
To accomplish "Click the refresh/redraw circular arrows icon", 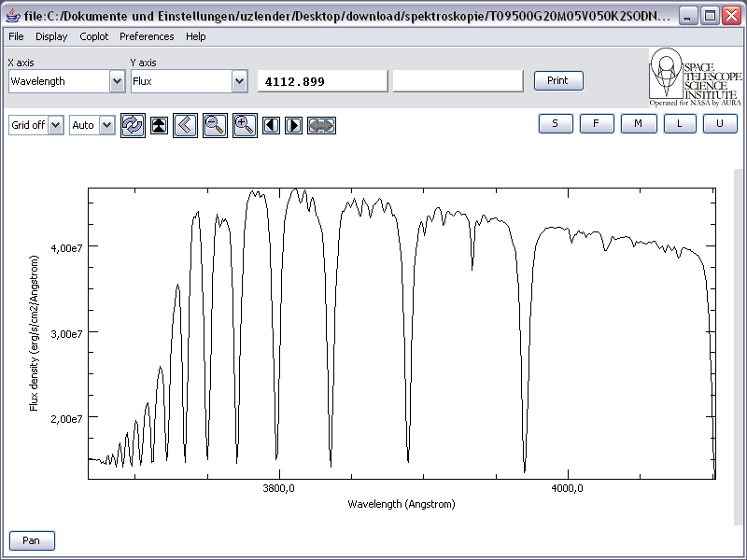I will coord(133,125).
